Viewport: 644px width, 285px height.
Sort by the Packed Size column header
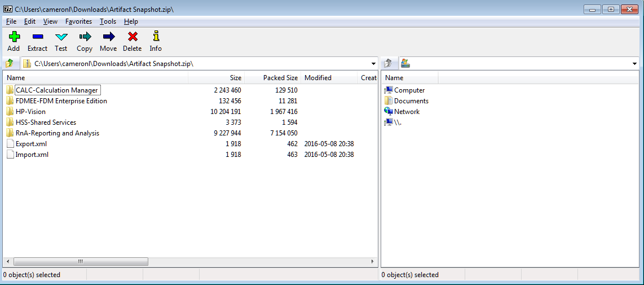[x=272, y=78]
